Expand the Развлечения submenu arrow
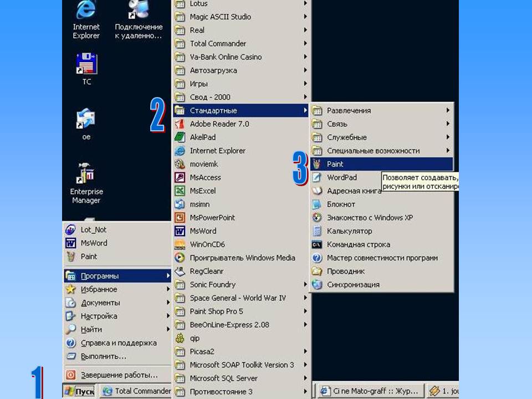Image resolution: width=532 pixels, height=399 pixels. point(448,110)
